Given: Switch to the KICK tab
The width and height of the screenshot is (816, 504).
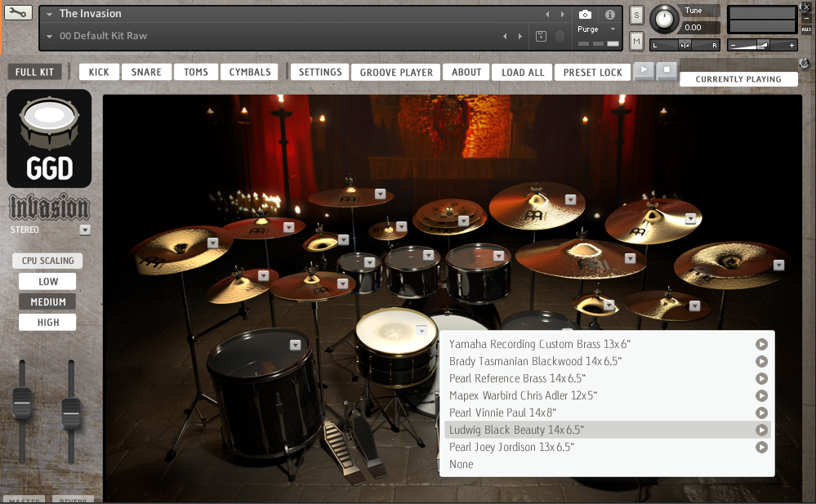Looking at the screenshot, I should tap(99, 72).
